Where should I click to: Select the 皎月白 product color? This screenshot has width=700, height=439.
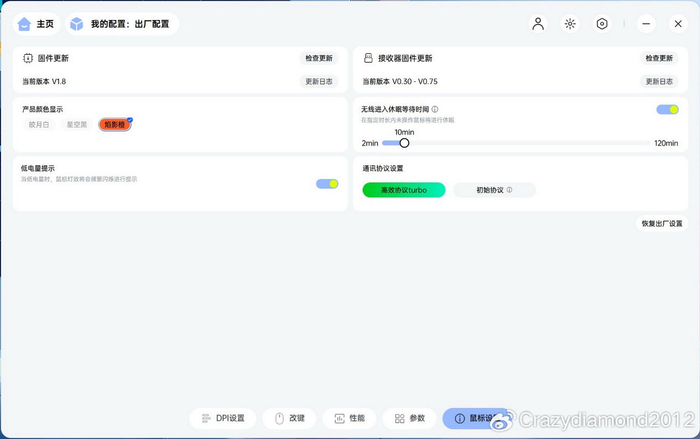[39, 125]
